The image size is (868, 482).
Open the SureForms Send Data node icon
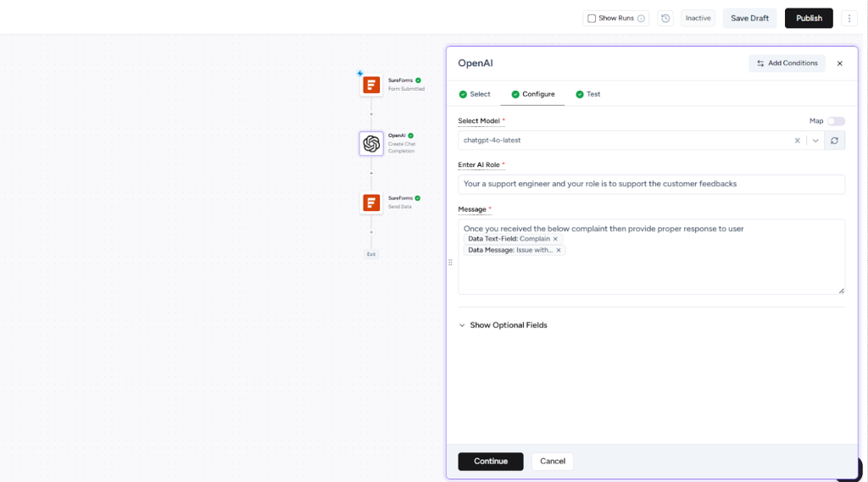click(x=371, y=202)
